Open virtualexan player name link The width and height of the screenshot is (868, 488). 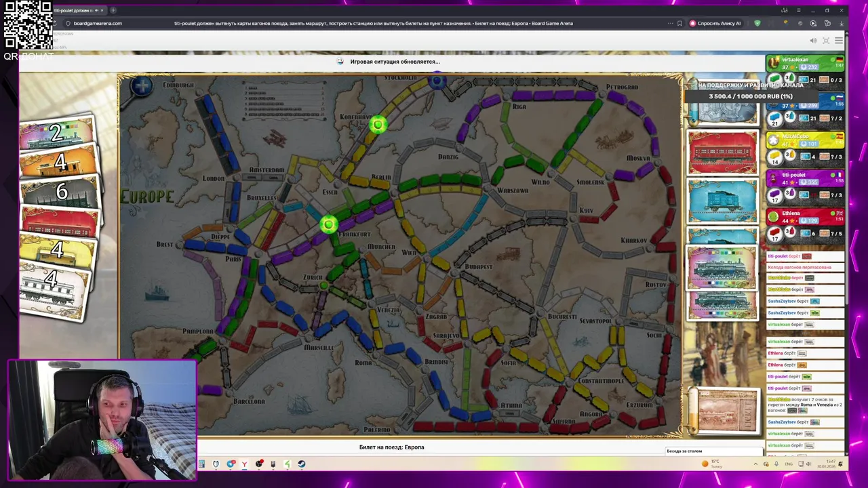pos(795,60)
